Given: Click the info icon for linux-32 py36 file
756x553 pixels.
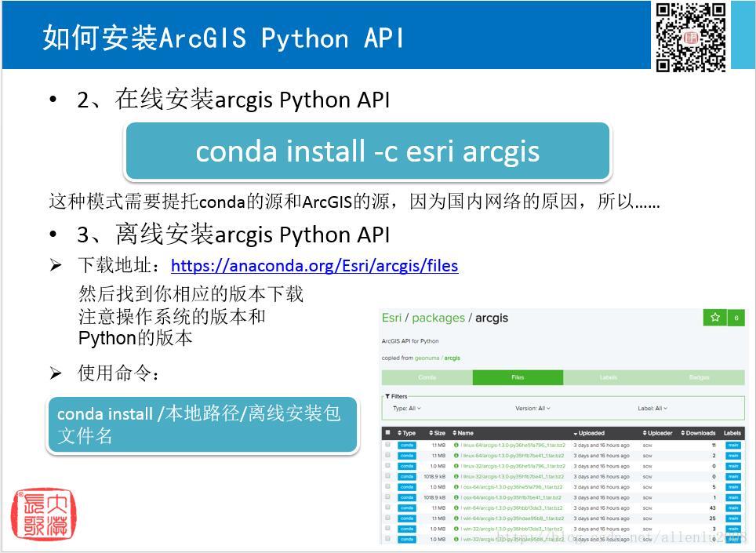Looking at the screenshot, I should [456, 466].
